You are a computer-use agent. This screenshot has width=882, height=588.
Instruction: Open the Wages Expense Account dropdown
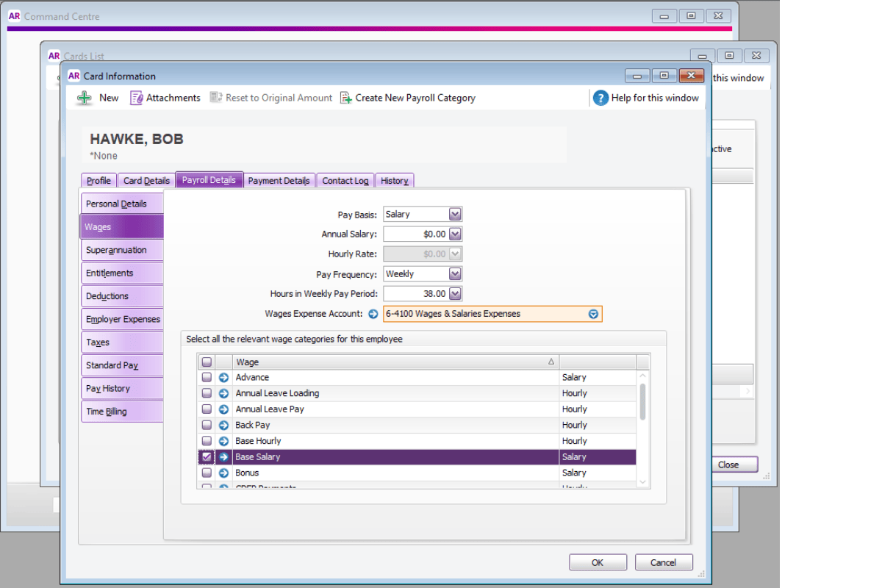(592, 313)
